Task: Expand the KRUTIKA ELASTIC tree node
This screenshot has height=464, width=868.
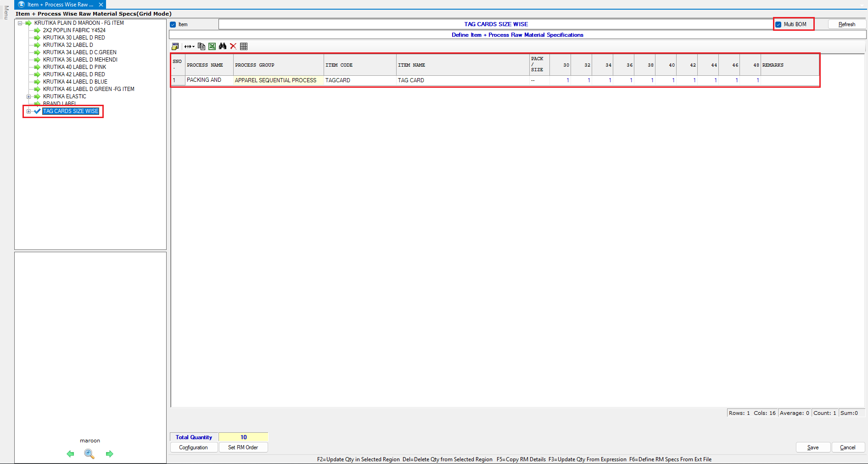Action: click(28, 96)
